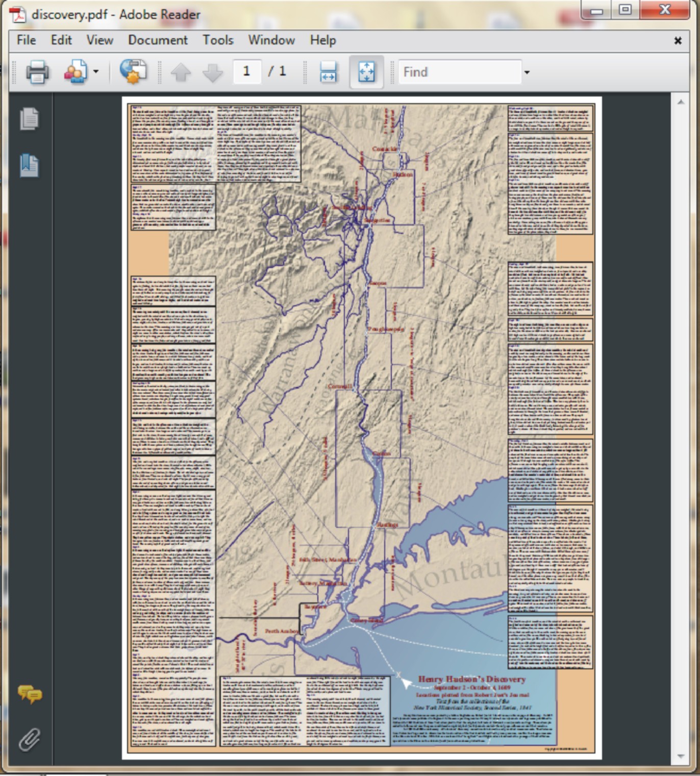Open the web conference globe icon

click(x=133, y=72)
